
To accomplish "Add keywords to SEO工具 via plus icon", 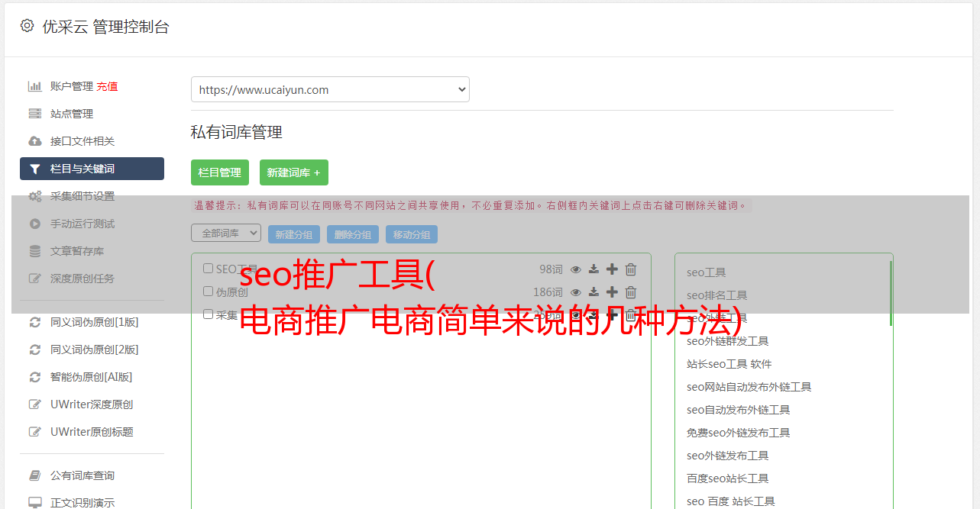I will click(x=612, y=269).
